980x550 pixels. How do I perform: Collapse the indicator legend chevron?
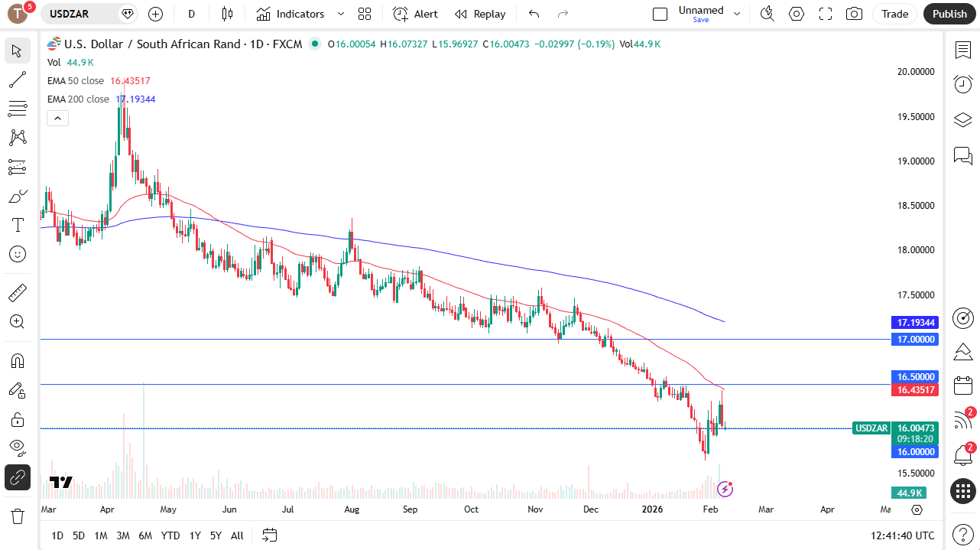click(x=58, y=118)
